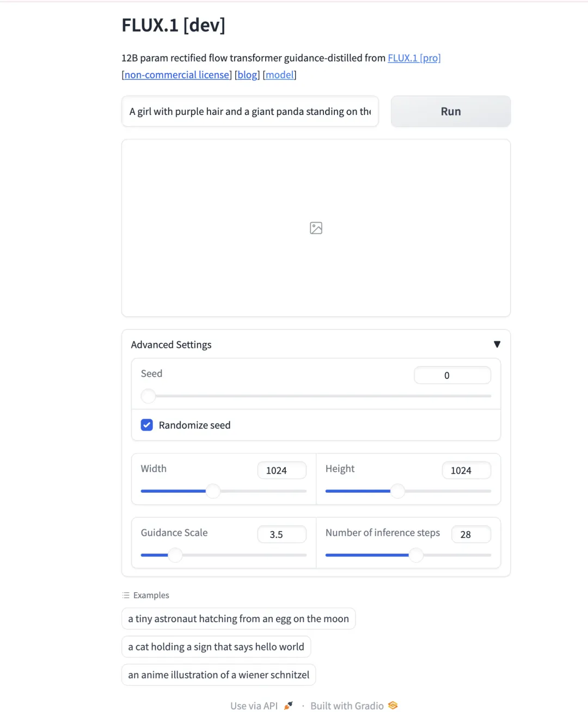Click the Seed label text

[x=151, y=373]
